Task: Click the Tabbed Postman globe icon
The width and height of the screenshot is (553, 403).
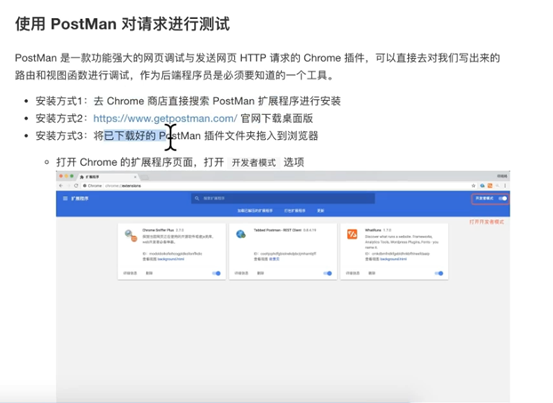Action: pyautogui.click(x=241, y=234)
